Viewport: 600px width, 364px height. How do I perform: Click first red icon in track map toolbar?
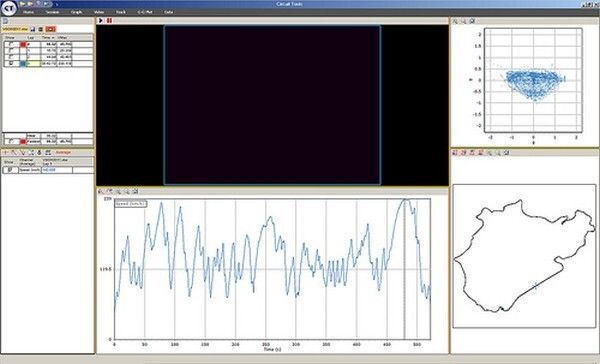pos(455,152)
